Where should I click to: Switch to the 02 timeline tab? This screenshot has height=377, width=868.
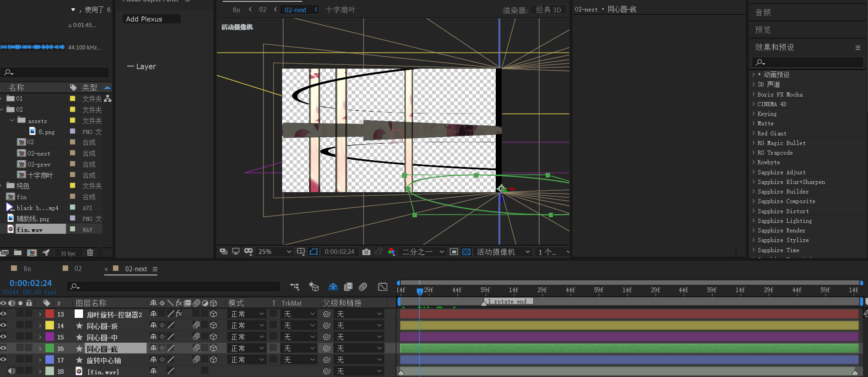click(x=78, y=269)
